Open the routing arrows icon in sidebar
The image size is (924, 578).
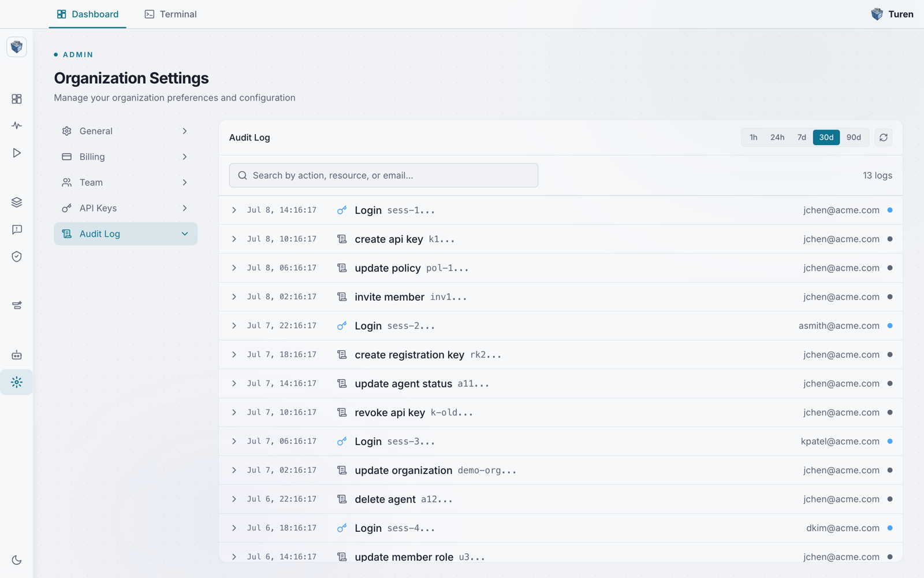(17, 305)
